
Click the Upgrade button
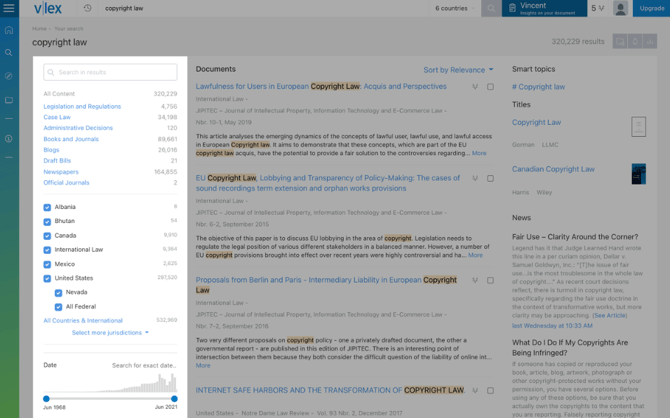[652, 8]
